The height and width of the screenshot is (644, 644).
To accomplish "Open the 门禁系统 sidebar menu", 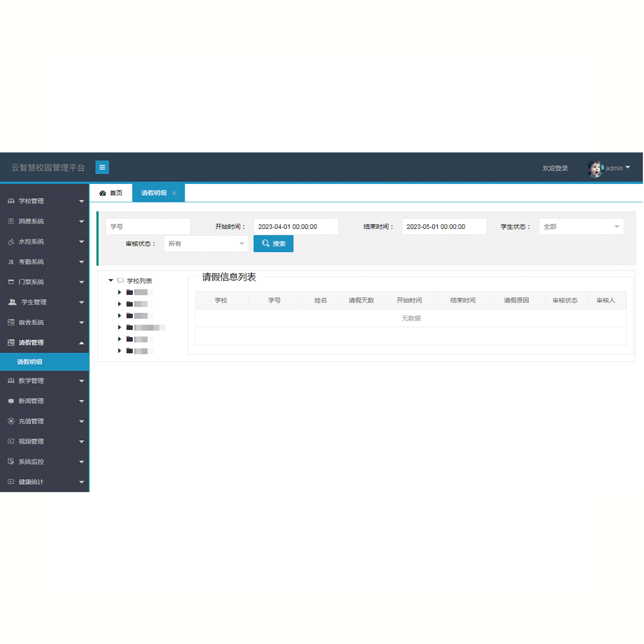I will click(45, 282).
